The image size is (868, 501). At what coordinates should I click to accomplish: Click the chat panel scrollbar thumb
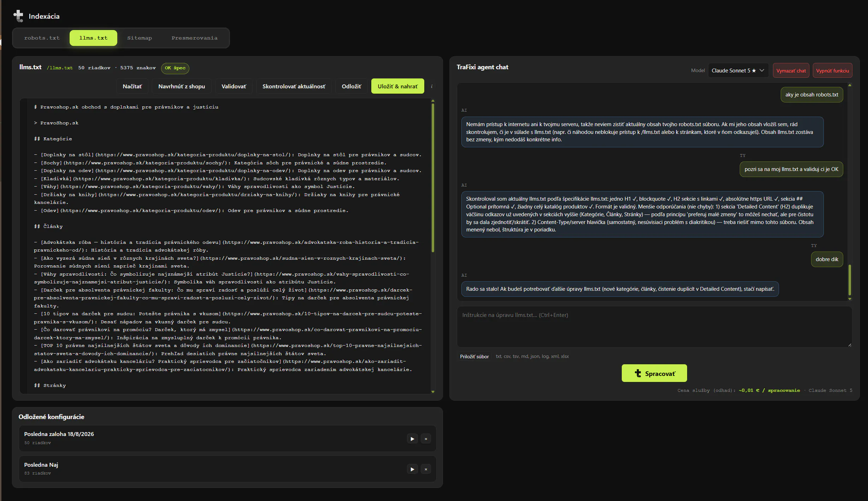pyautogui.click(x=850, y=279)
